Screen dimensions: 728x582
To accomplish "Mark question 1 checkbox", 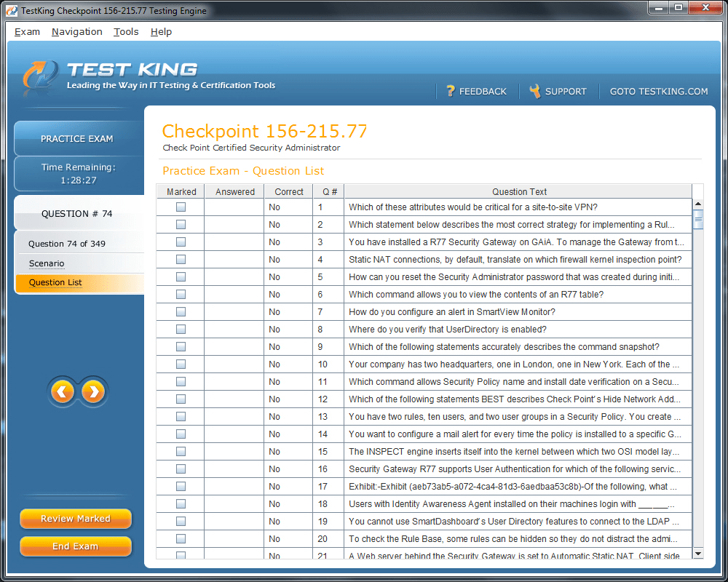I will [x=181, y=207].
